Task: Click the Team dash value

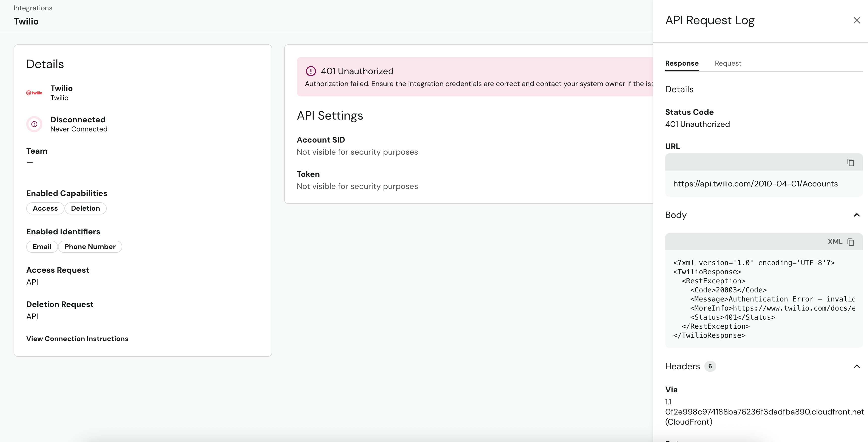Action: coord(30,162)
